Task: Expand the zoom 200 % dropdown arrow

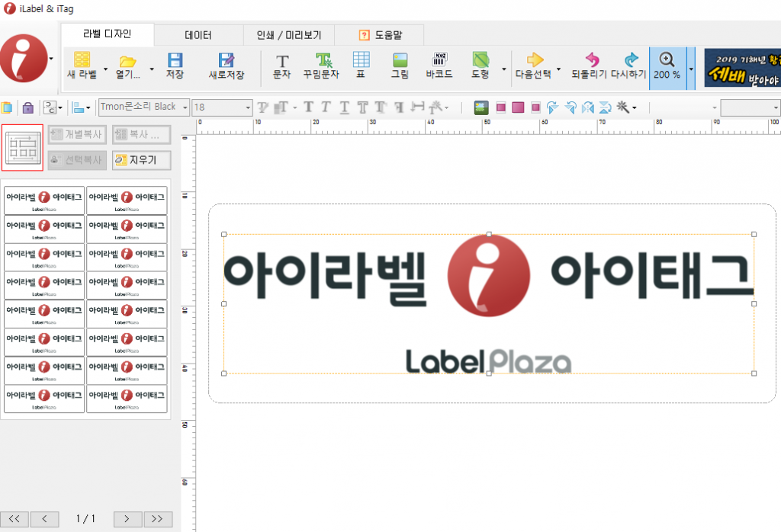Action: [x=691, y=69]
